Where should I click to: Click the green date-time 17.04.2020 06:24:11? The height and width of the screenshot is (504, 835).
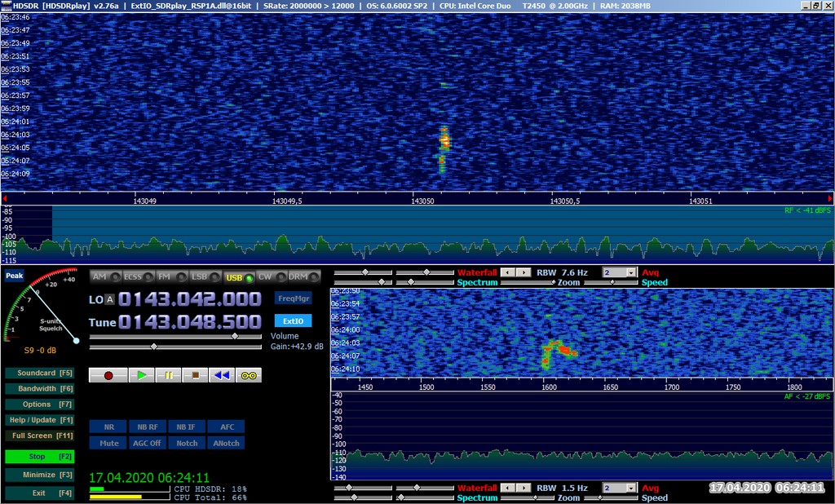(149, 477)
